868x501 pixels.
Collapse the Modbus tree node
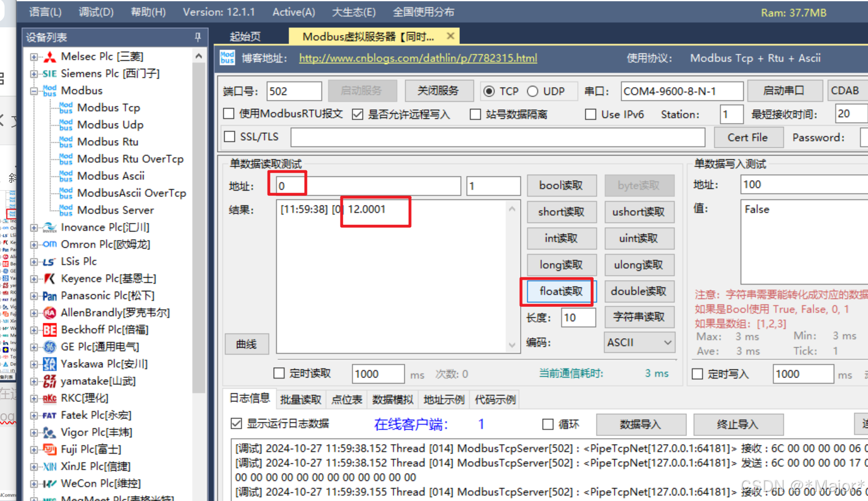[x=34, y=91]
